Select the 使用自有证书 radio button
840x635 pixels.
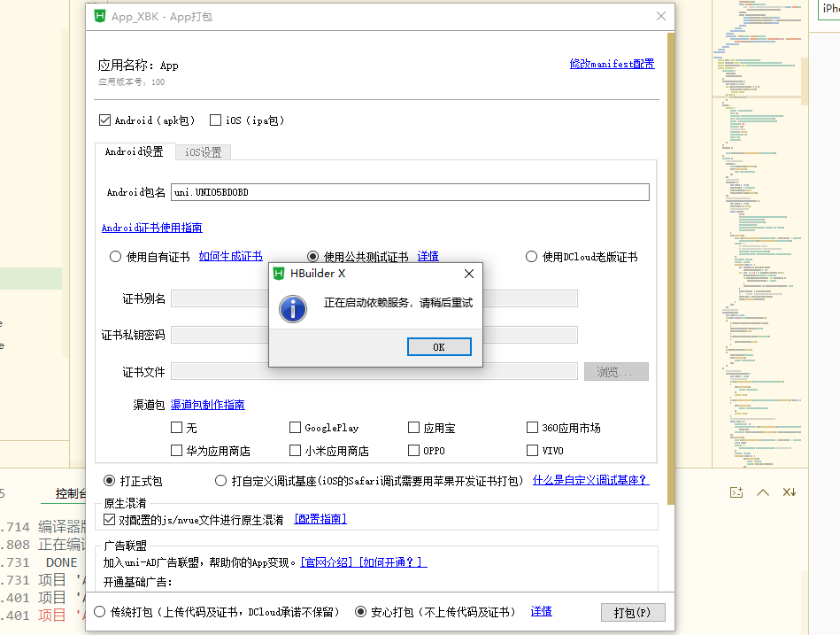click(115, 257)
